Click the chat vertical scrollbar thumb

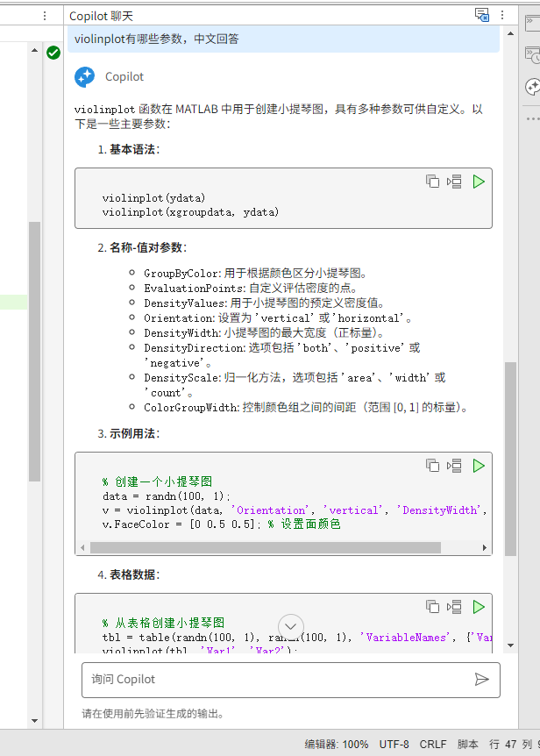point(510,459)
